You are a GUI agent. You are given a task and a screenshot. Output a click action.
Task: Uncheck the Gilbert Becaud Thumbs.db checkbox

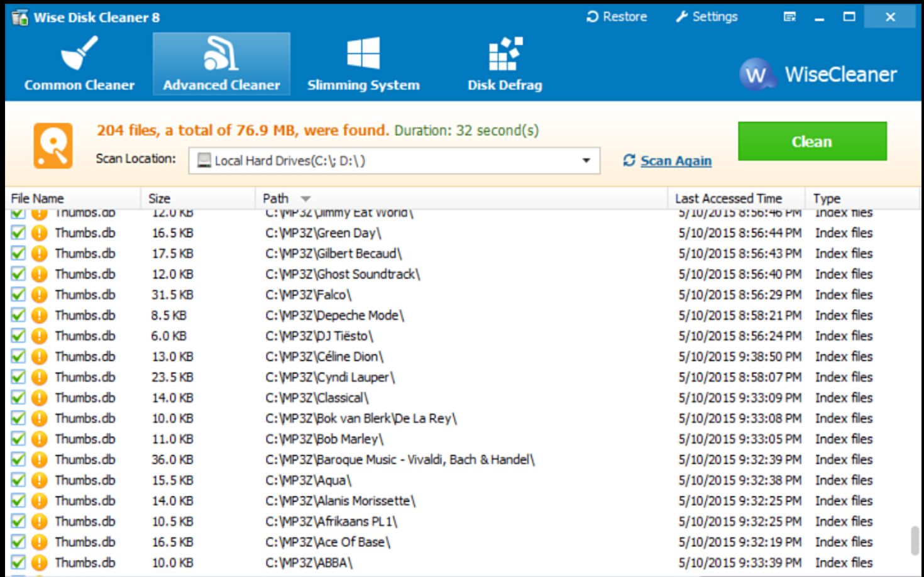(x=18, y=253)
